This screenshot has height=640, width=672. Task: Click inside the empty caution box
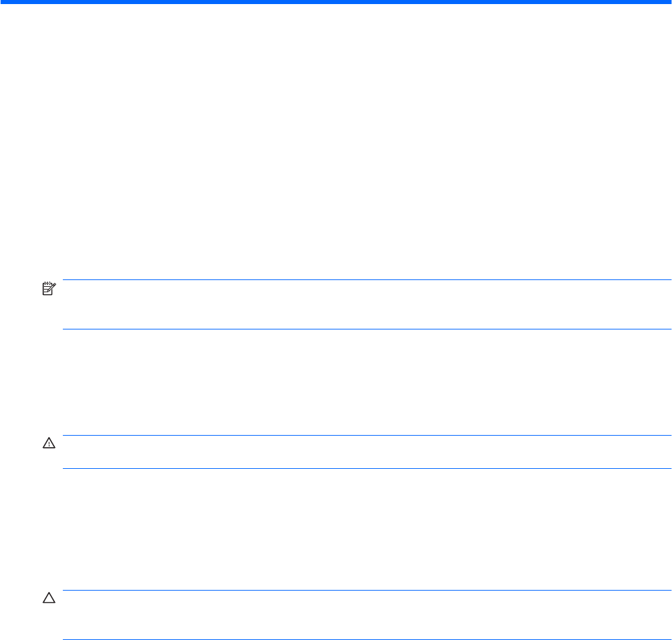pyautogui.click(x=365, y=606)
